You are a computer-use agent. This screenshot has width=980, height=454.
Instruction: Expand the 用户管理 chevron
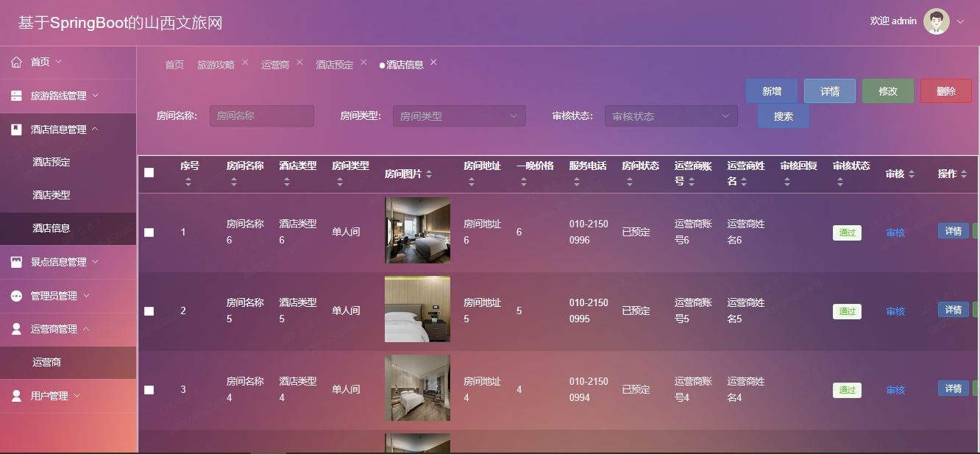click(77, 396)
